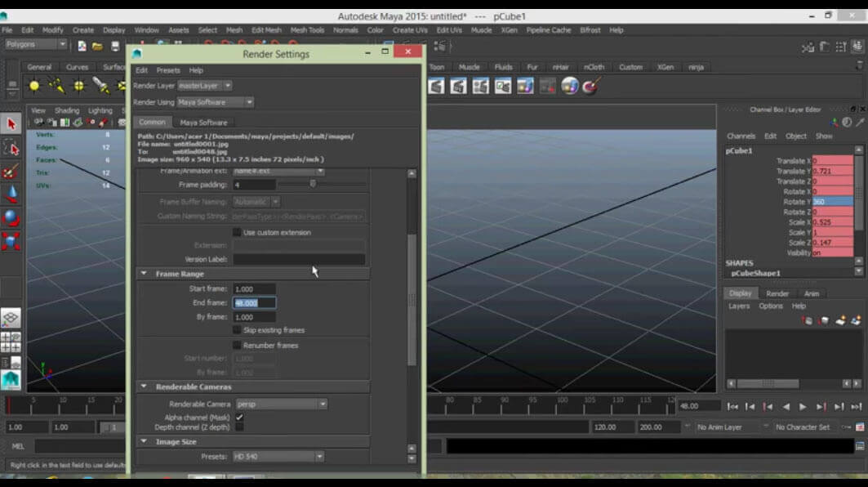Open Presets menu in Render Settings
The width and height of the screenshot is (868, 487).
167,70
